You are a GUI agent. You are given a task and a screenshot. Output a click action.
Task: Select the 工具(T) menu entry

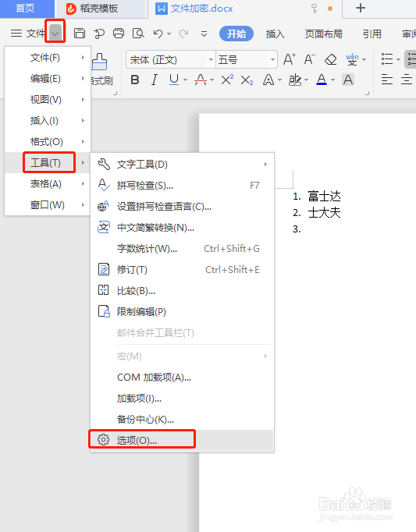(x=48, y=163)
